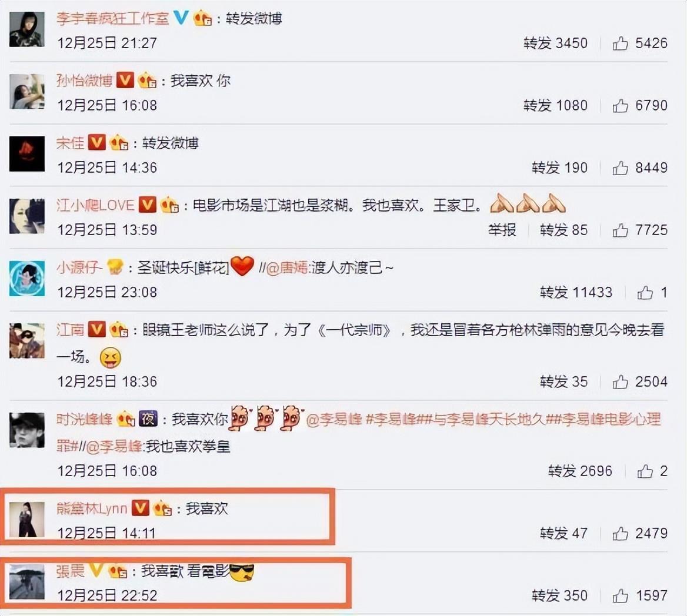Tap the like icon showing 7725

(620, 230)
